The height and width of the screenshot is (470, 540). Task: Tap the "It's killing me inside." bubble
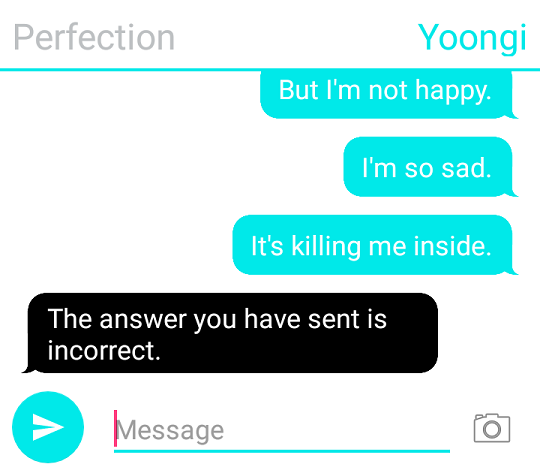coord(373,245)
